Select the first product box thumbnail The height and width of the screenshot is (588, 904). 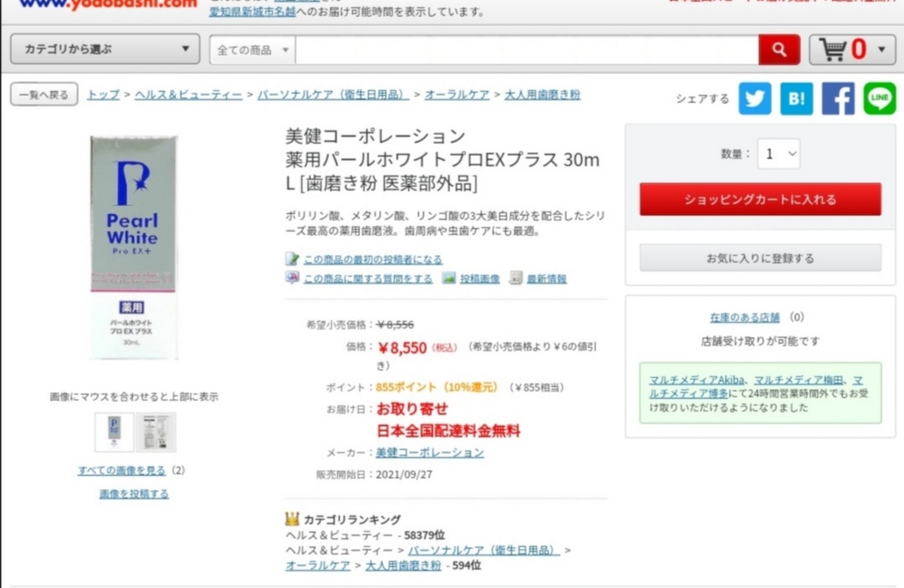tap(114, 432)
